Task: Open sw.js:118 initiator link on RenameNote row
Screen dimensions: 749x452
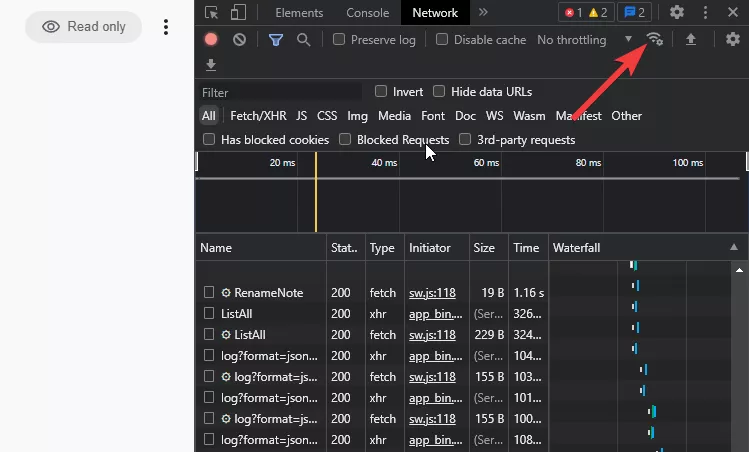Action: point(432,292)
